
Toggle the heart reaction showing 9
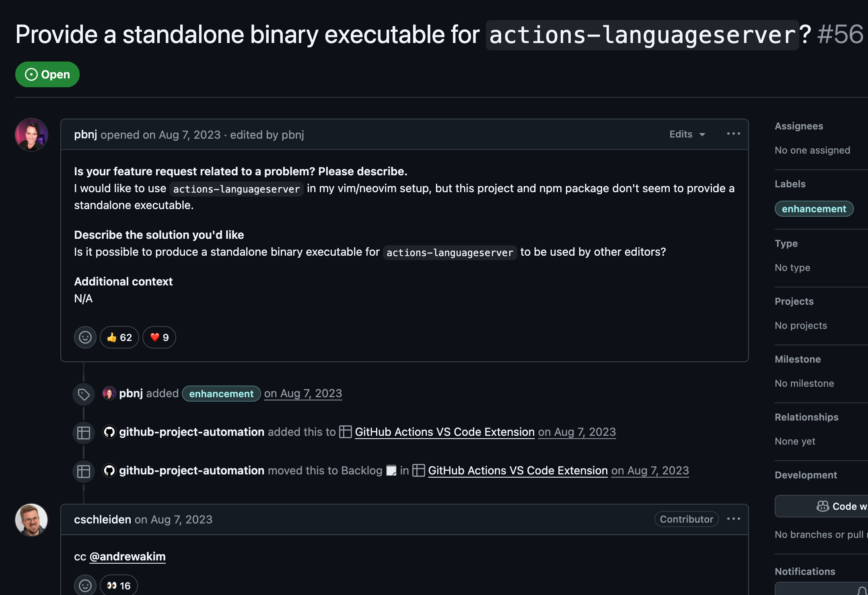pos(159,337)
